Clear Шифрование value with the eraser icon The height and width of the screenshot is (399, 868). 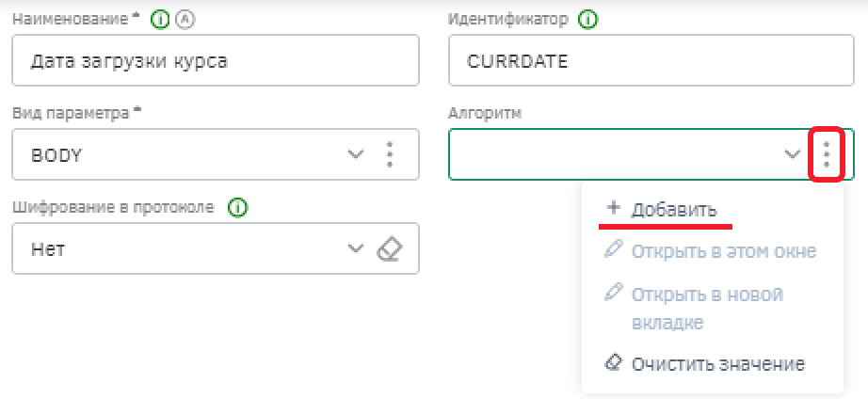[x=389, y=248]
